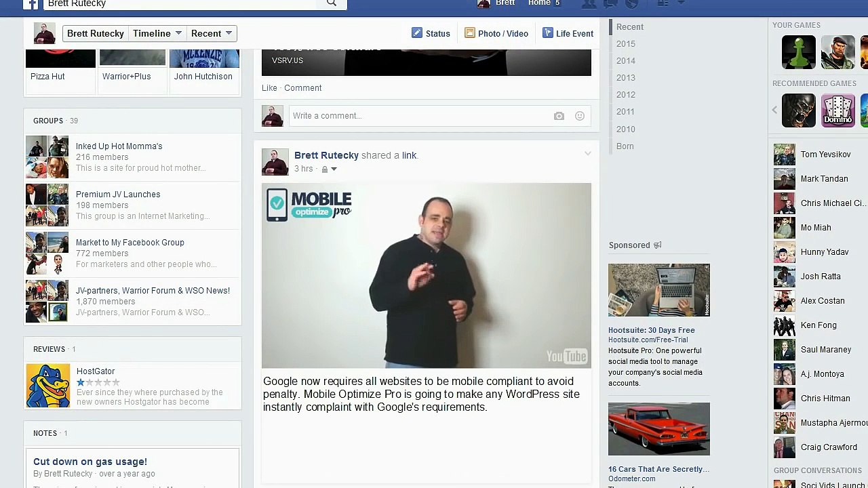Click the Photo / Video icon
Screen dimensions: 868x488
pyautogui.click(x=469, y=33)
